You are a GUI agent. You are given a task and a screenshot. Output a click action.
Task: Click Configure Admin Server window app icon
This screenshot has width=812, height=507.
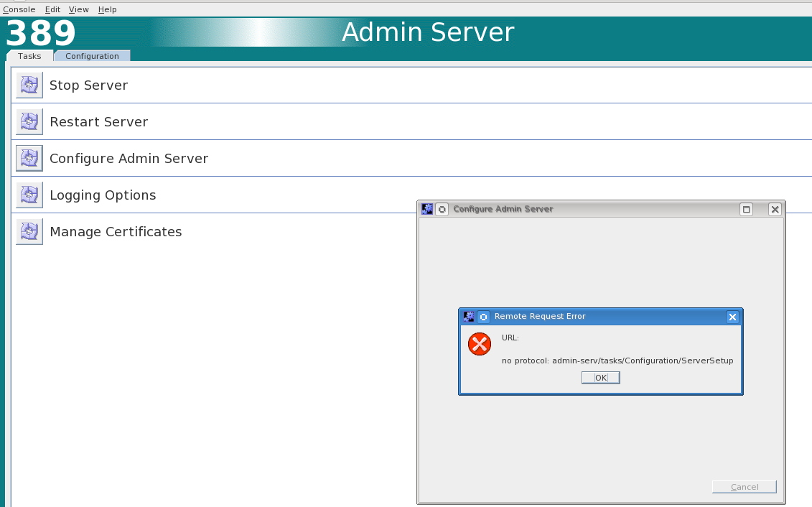coord(427,209)
